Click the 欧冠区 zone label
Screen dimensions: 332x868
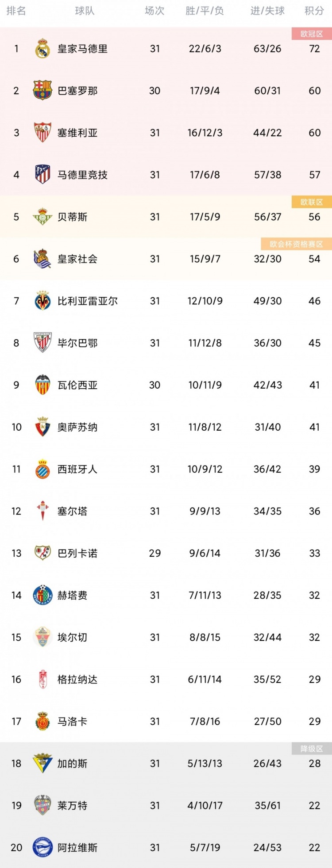click(312, 34)
